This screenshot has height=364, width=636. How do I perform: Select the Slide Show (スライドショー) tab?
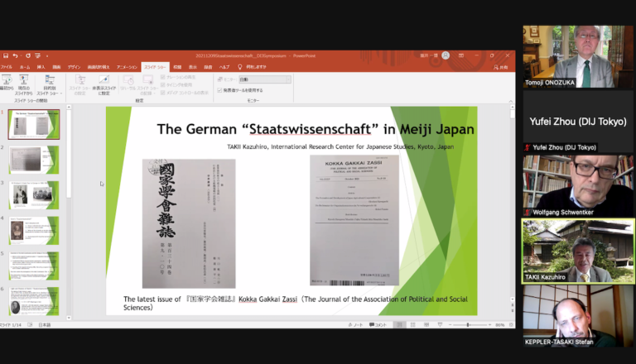coord(155,67)
